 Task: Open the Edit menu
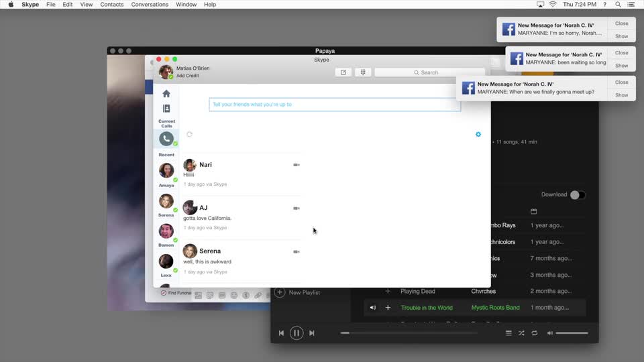coord(67,5)
